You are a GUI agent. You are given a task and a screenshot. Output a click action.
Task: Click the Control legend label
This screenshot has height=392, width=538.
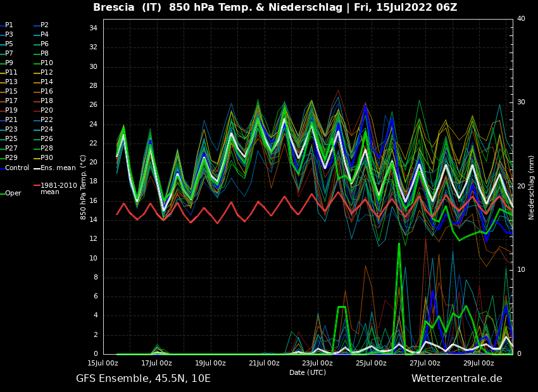coord(17,168)
